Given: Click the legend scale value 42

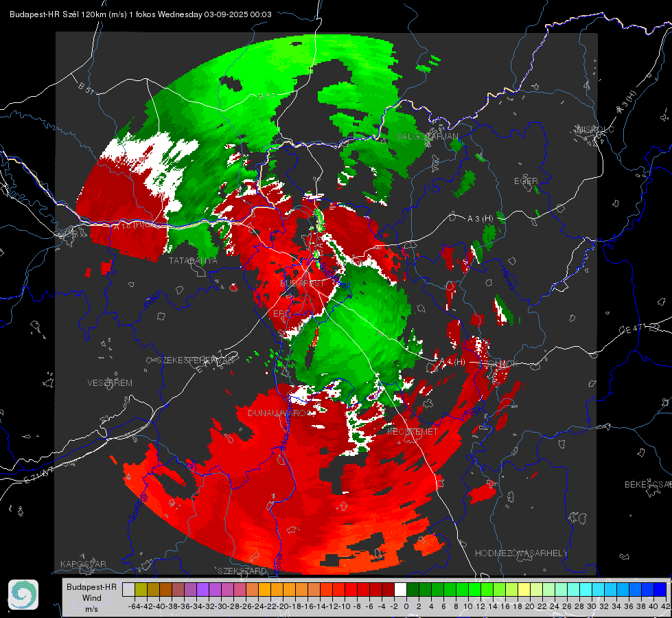Looking at the screenshot, I should point(666,607).
